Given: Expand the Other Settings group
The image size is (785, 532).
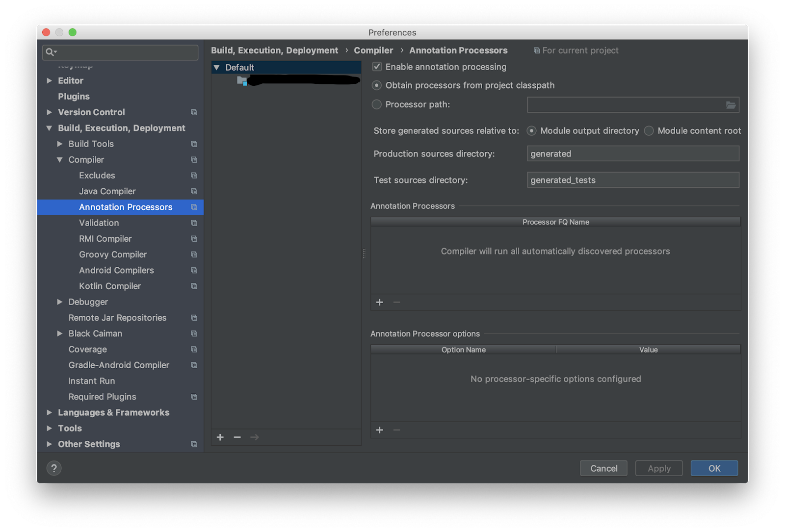Looking at the screenshot, I should pos(49,444).
